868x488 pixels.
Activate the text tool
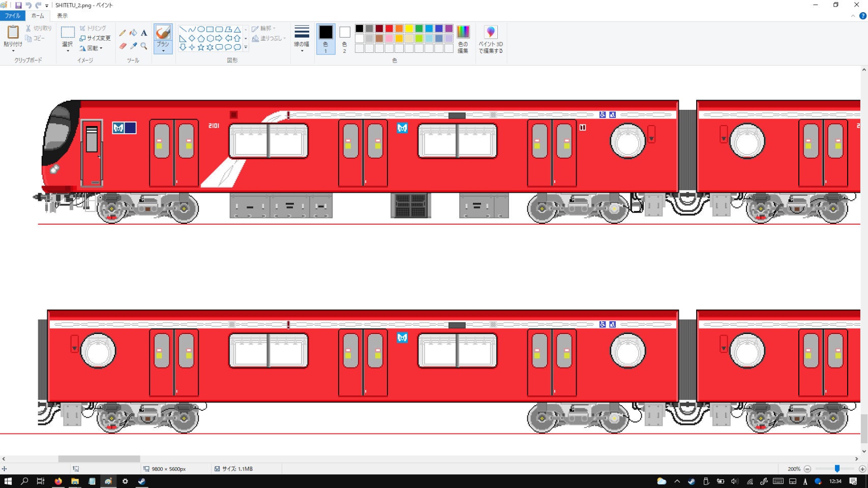point(144,33)
